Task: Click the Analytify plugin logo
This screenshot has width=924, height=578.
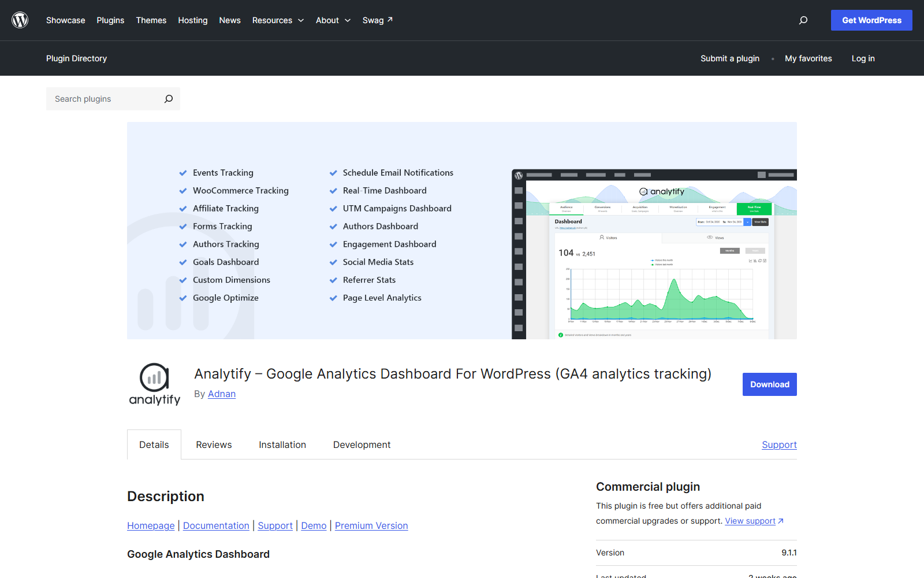Action: pyautogui.click(x=154, y=384)
